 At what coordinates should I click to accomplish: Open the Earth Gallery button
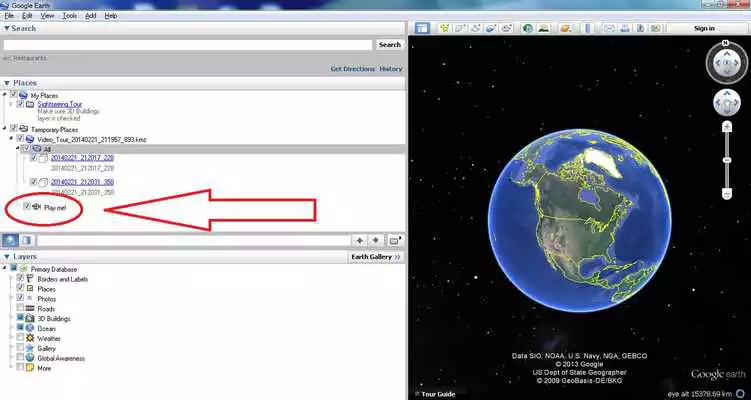point(375,257)
